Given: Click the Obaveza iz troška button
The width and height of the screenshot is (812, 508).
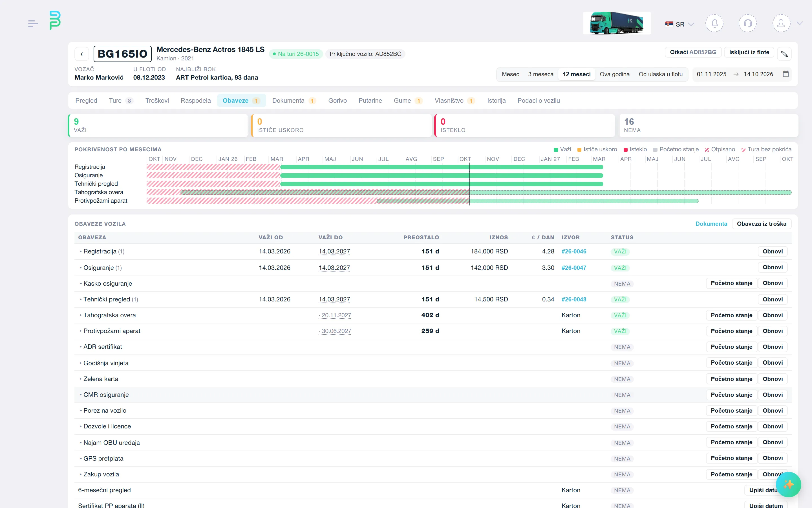Looking at the screenshot, I should pyautogui.click(x=761, y=224).
